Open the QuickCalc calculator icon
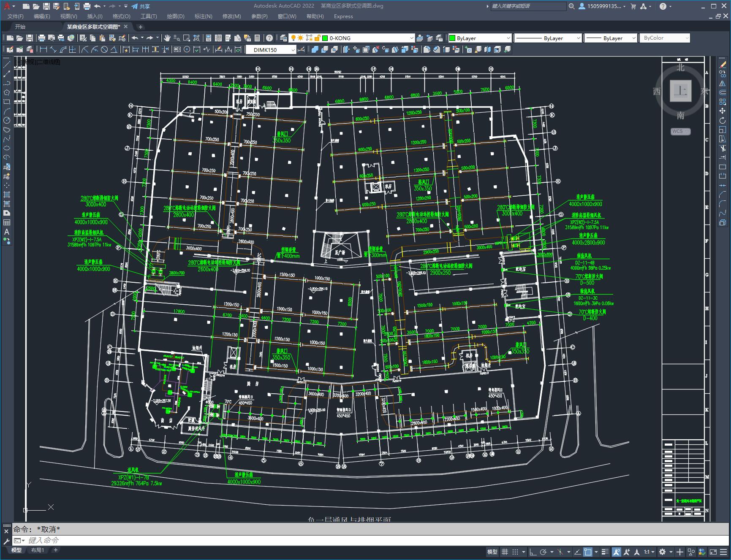This screenshot has height=560, width=731. pos(257,38)
